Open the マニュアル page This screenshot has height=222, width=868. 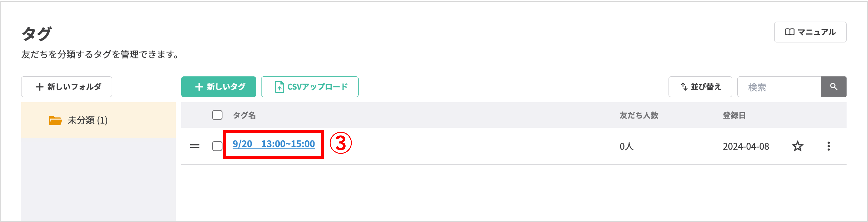point(810,32)
